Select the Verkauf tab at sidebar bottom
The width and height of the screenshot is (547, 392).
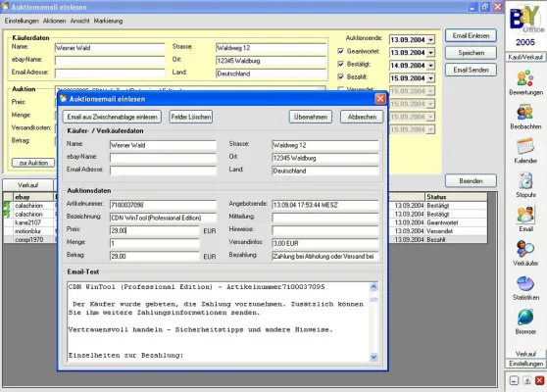point(525,354)
